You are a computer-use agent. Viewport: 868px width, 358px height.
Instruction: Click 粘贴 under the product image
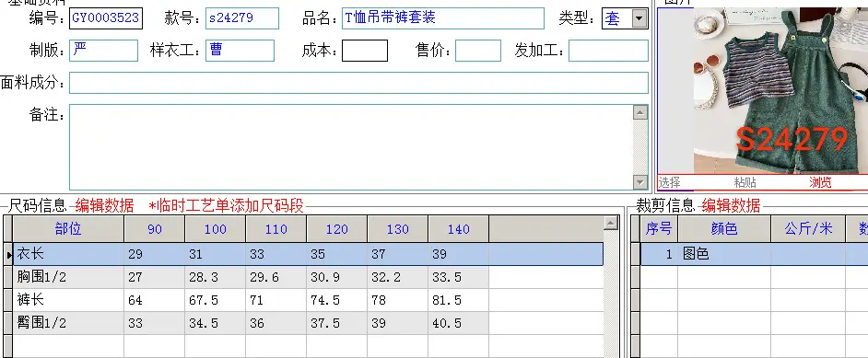(745, 183)
